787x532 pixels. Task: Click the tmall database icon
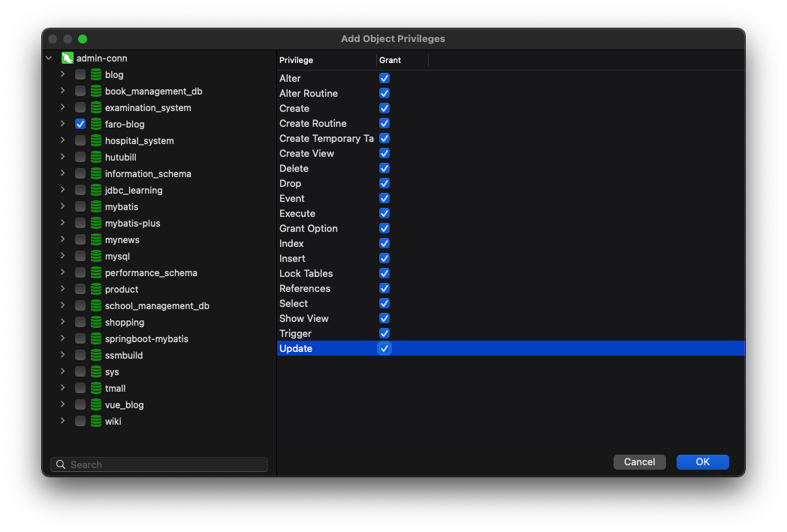click(95, 388)
